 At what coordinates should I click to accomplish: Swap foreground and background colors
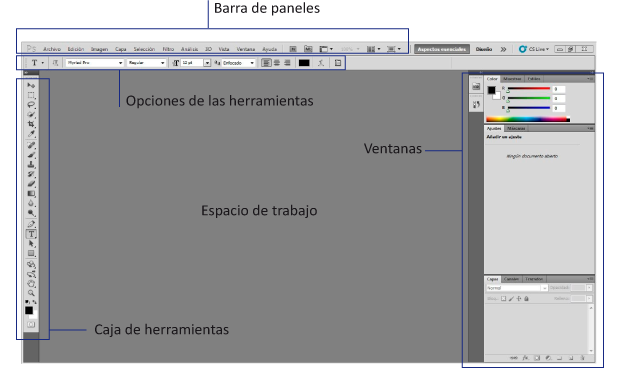(x=35, y=302)
